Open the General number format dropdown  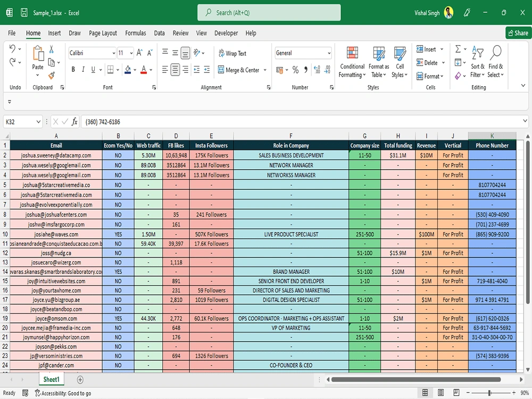tap(329, 53)
